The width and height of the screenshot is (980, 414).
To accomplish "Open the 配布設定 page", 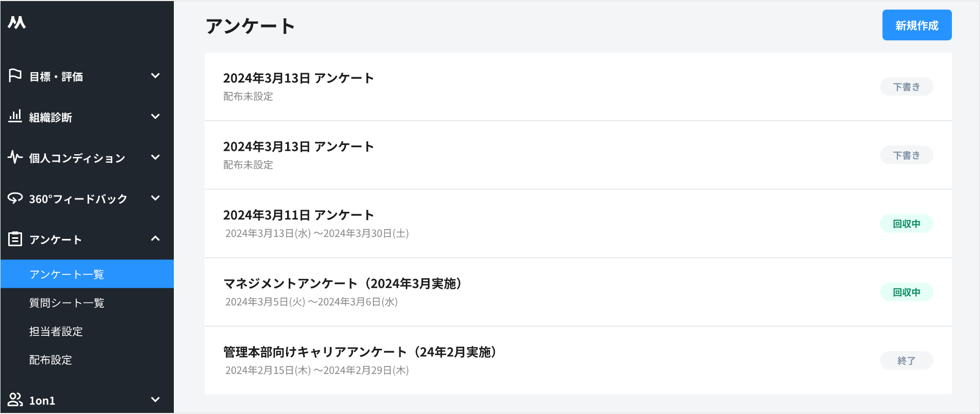I will (51, 360).
